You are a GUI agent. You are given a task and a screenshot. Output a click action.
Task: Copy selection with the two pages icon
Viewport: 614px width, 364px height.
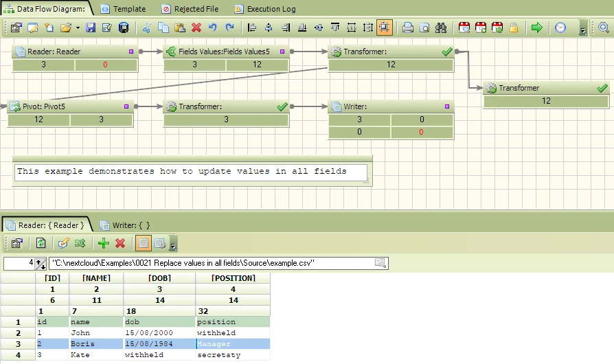163,27
